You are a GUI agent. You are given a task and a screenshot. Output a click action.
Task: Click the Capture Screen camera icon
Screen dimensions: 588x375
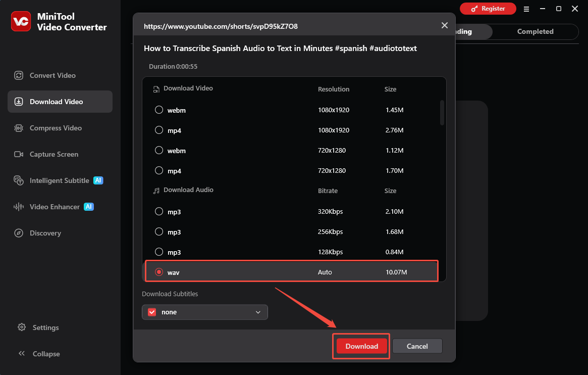(x=19, y=154)
